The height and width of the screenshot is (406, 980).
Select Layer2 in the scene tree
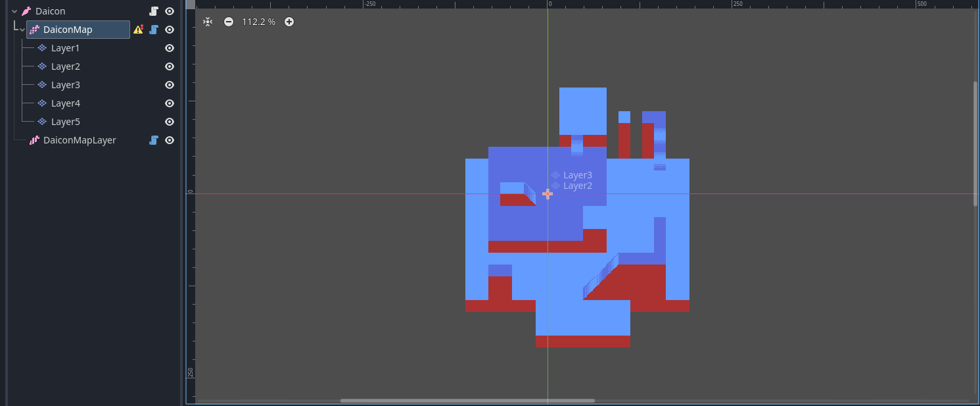[x=66, y=66]
